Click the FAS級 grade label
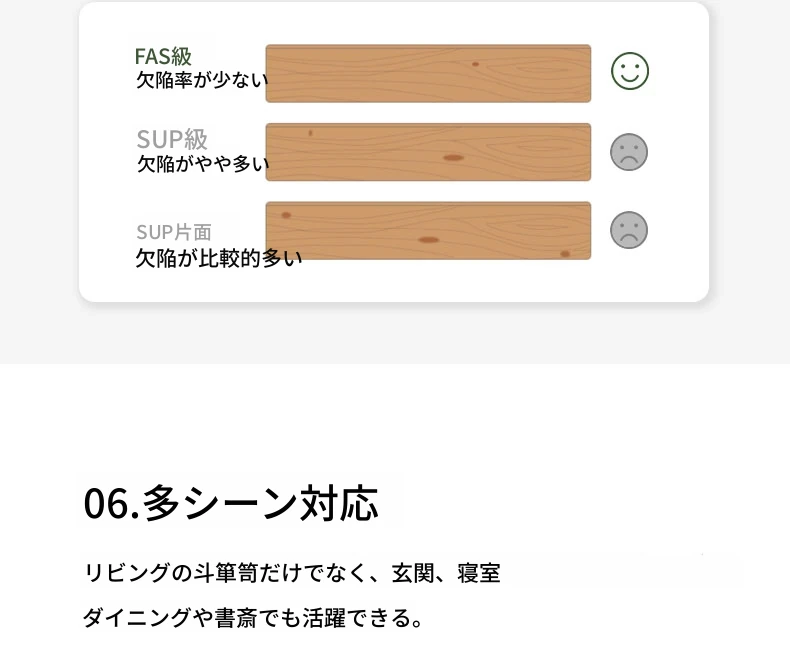The width and height of the screenshot is (790, 646). 163,56
